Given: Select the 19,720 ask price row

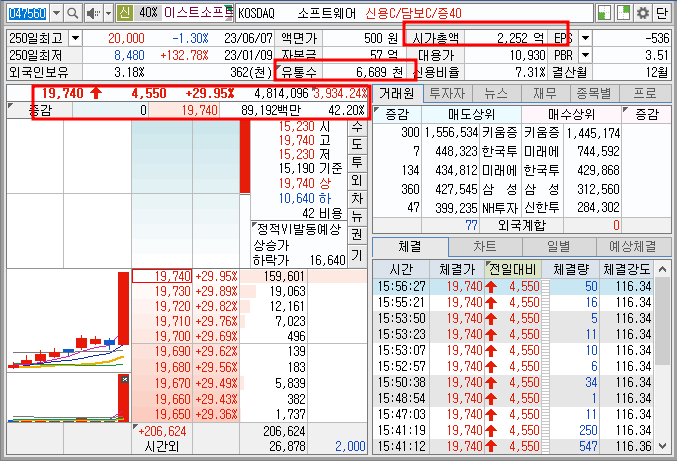Looking at the screenshot, I should (x=186, y=306).
